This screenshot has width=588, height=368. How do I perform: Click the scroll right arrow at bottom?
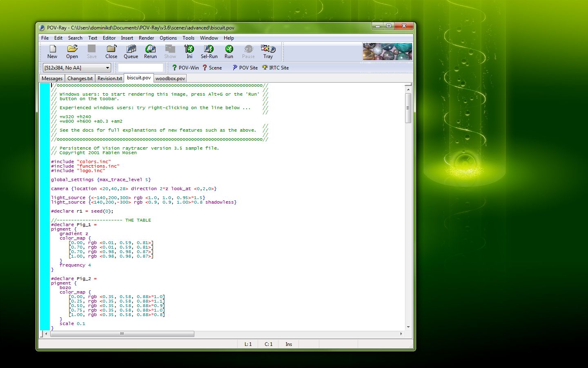tap(401, 334)
